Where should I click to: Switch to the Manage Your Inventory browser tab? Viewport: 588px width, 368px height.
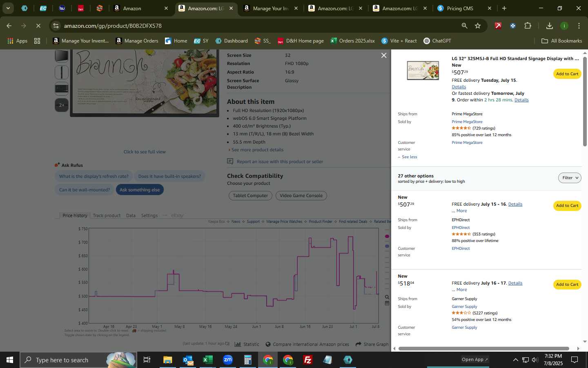point(271,8)
